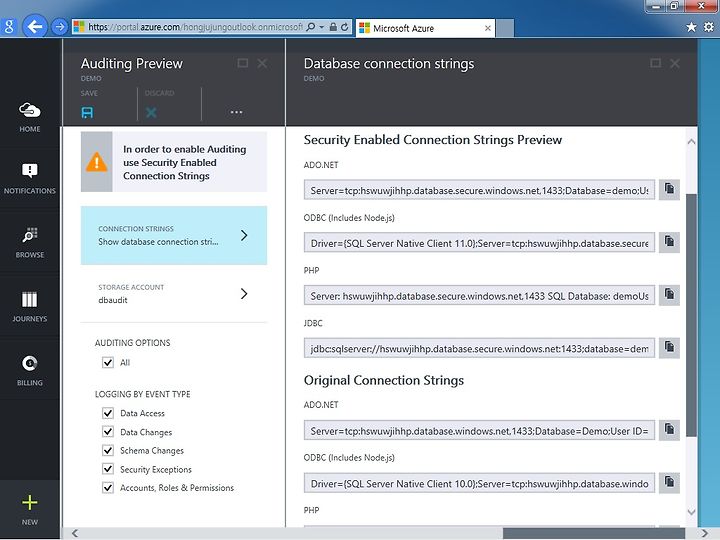Open the Home cloud icon in sidebar
The width and height of the screenshot is (720, 540).
[29, 110]
